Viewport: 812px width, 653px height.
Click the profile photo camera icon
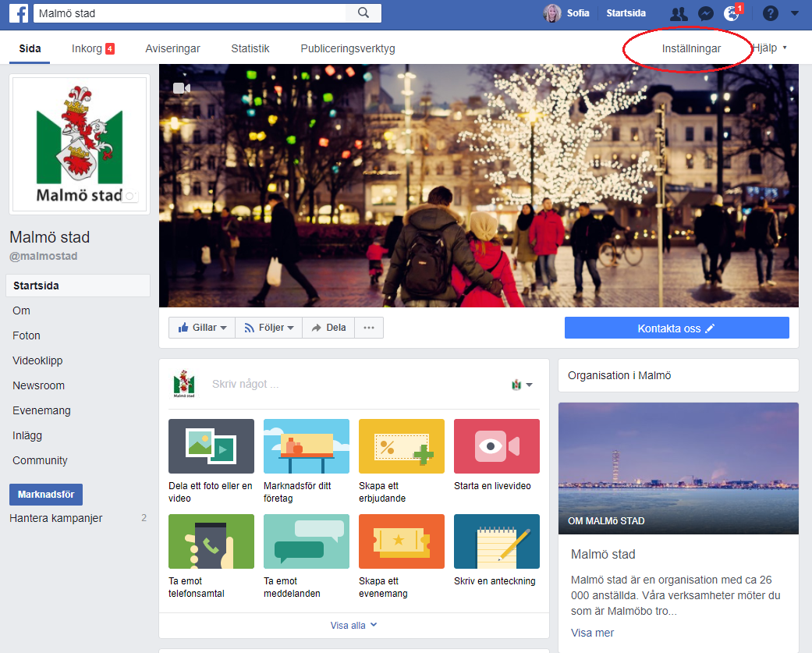click(x=130, y=197)
